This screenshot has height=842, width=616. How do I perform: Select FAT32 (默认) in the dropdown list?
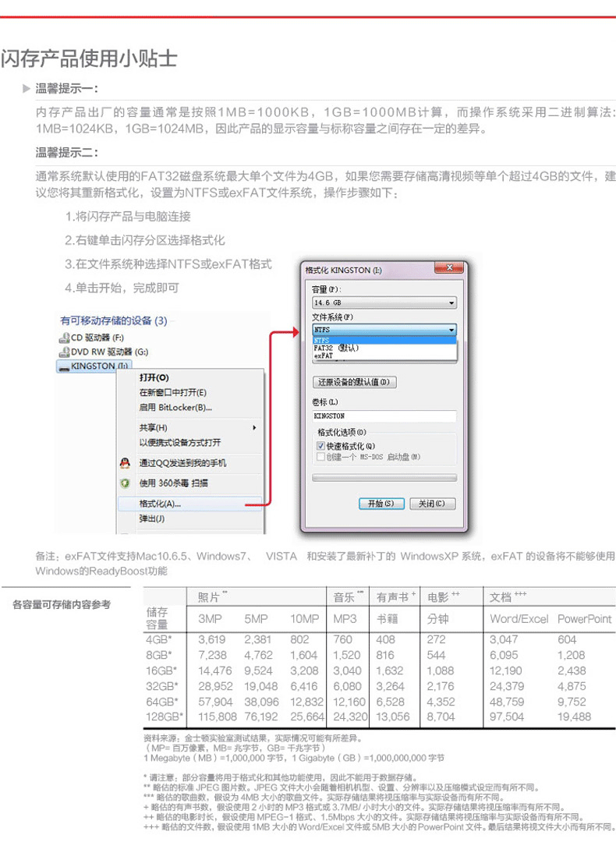tap(335, 348)
